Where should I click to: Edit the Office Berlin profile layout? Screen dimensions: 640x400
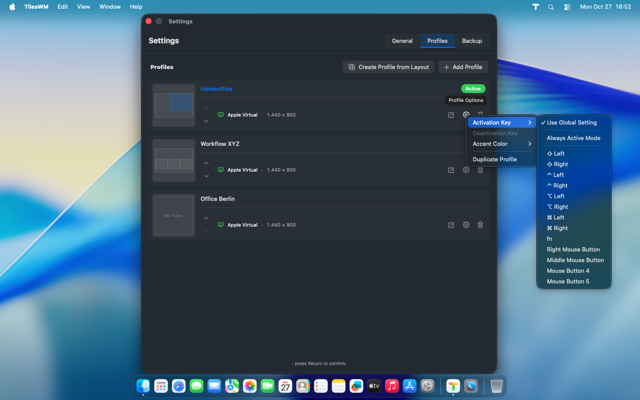pyautogui.click(x=451, y=225)
